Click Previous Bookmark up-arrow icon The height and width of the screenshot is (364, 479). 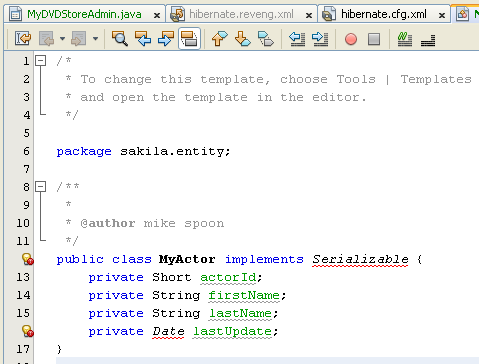(x=219, y=39)
